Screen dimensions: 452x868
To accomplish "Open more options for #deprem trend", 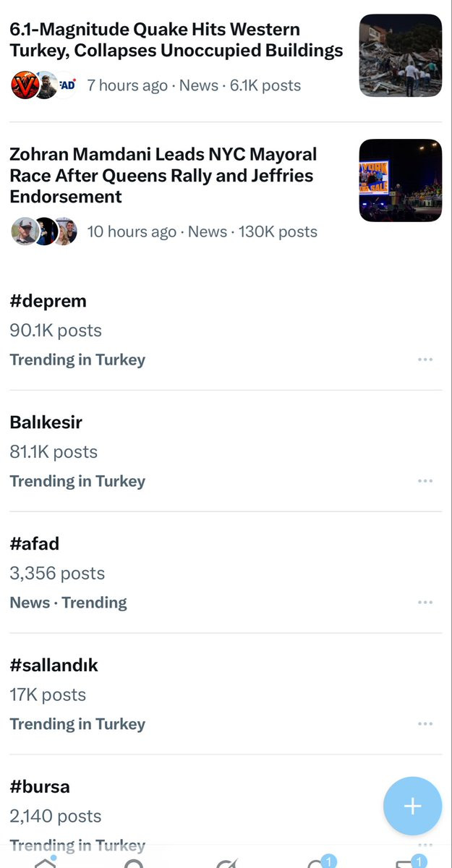I will (x=425, y=359).
